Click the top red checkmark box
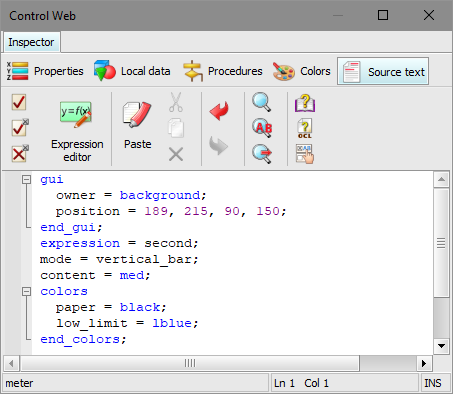This screenshot has height=394, width=453. click(19, 102)
